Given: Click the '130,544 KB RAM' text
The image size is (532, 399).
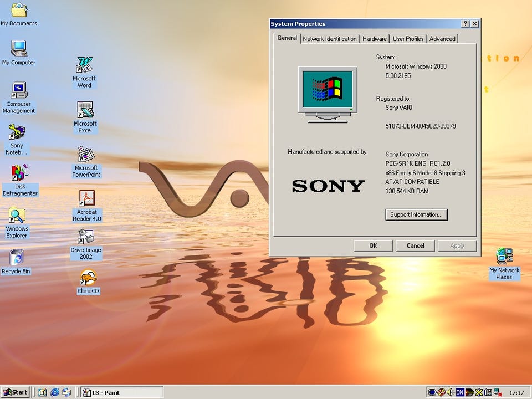Looking at the screenshot, I should point(407,191).
